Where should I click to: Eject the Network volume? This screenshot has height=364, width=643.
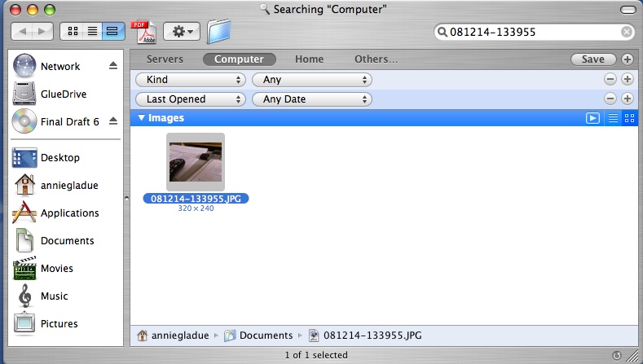[113, 66]
